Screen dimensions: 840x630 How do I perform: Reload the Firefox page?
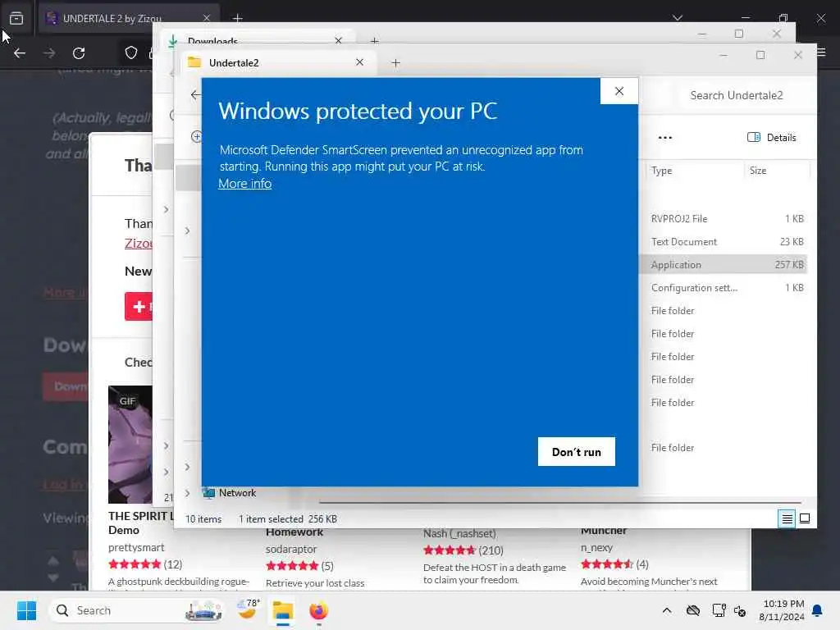click(x=79, y=53)
